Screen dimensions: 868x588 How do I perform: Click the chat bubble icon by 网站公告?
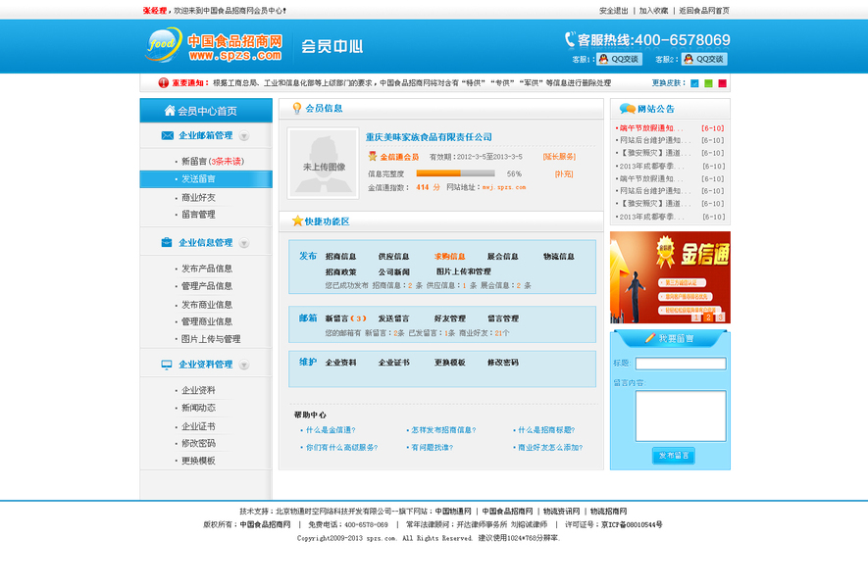click(x=627, y=109)
